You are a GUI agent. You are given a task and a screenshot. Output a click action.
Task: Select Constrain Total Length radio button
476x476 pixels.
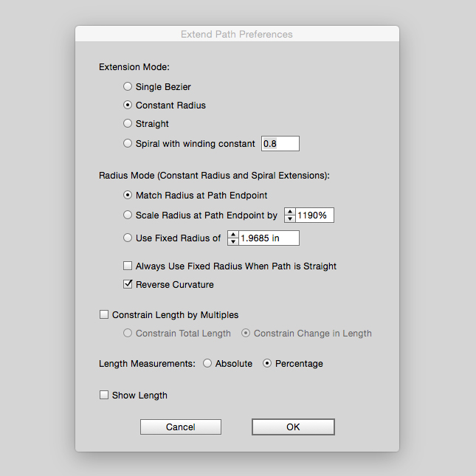[x=128, y=333]
